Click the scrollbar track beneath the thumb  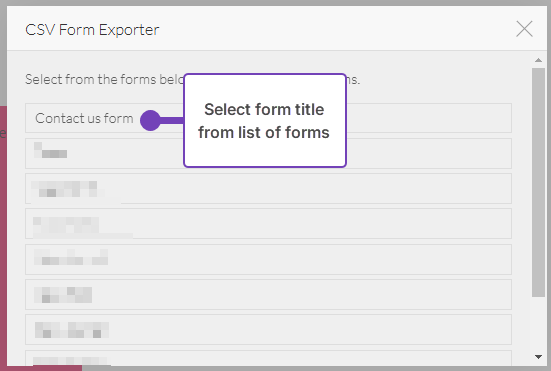coord(538,324)
